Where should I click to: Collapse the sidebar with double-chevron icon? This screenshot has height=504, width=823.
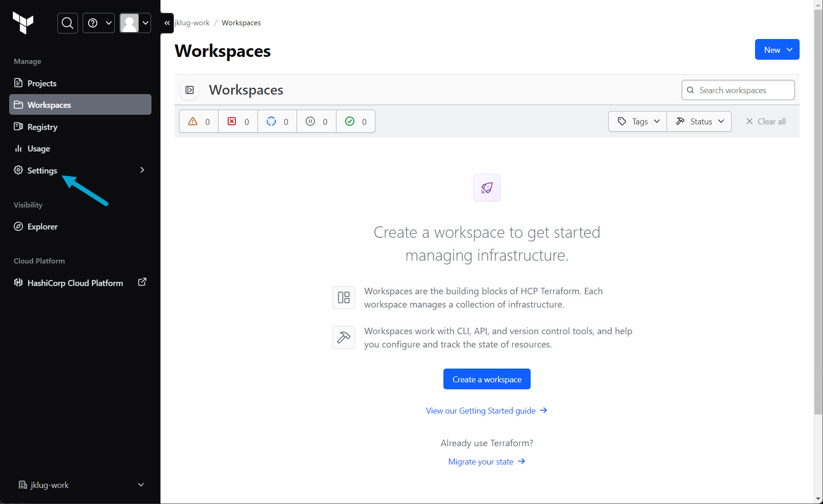tap(167, 23)
